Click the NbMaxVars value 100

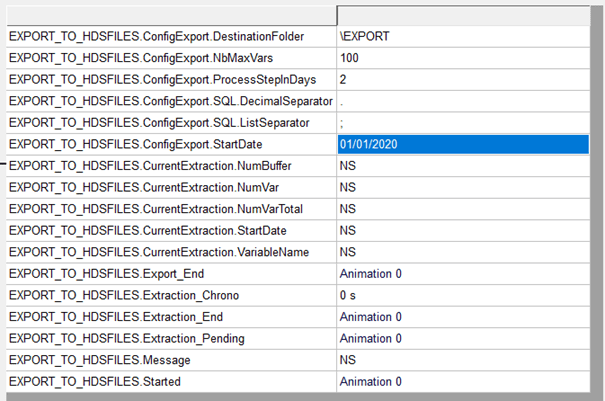tap(349, 58)
